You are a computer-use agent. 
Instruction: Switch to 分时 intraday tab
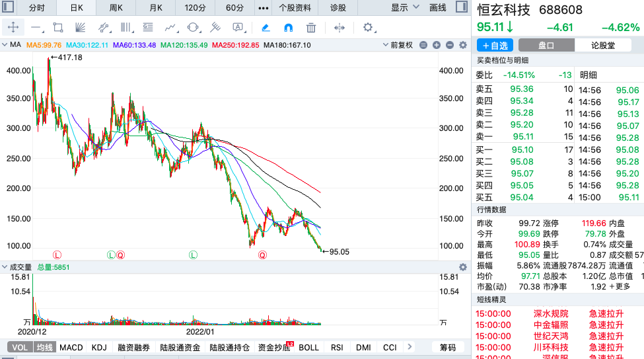click(37, 8)
